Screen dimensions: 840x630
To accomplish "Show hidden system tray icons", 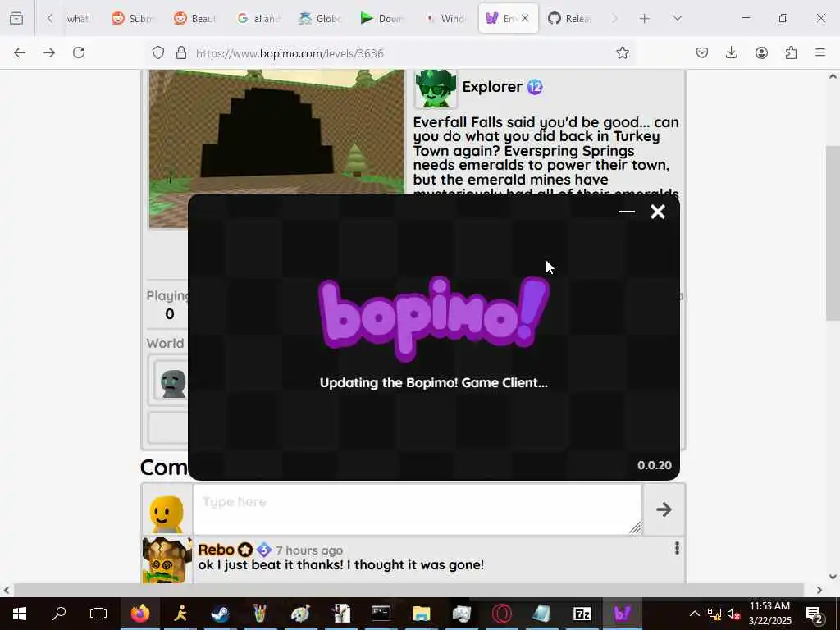I will click(x=694, y=614).
